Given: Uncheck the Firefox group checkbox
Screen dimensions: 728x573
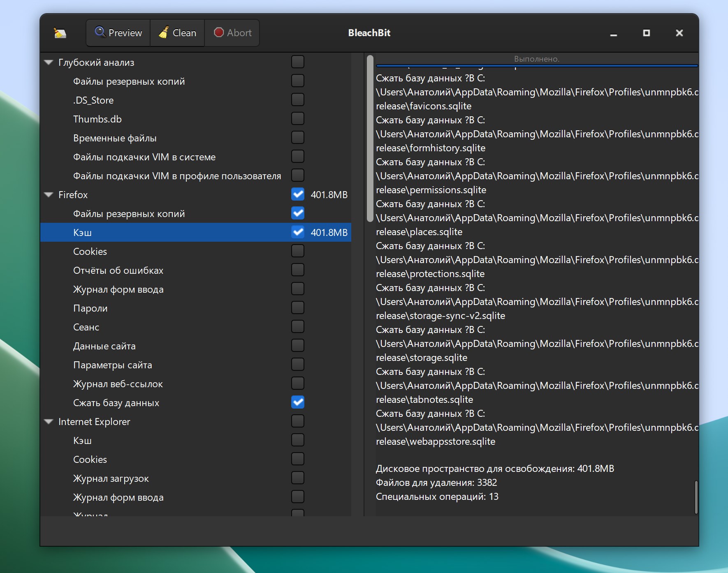Looking at the screenshot, I should point(297,194).
